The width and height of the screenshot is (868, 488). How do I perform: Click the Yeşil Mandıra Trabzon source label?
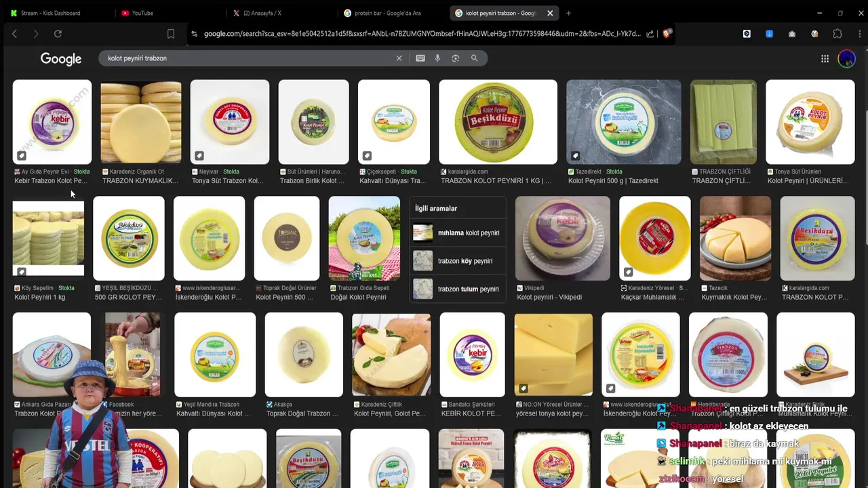pos(211,405)
